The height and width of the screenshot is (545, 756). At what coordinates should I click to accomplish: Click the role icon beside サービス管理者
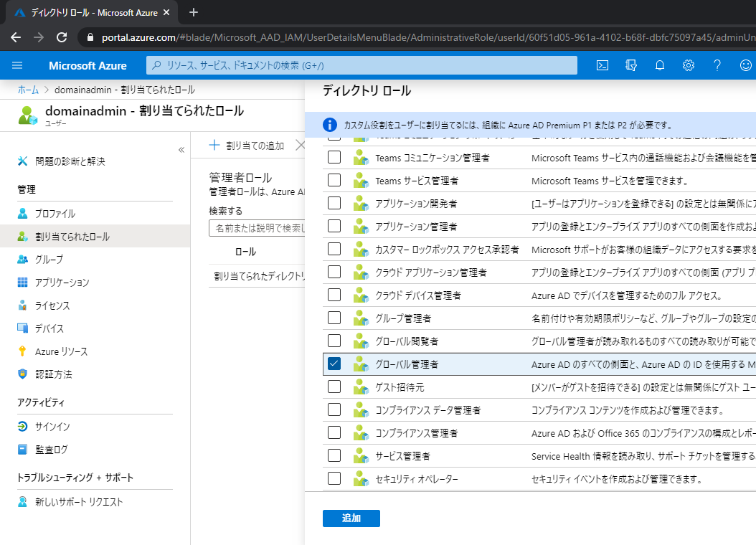point(361,455)
